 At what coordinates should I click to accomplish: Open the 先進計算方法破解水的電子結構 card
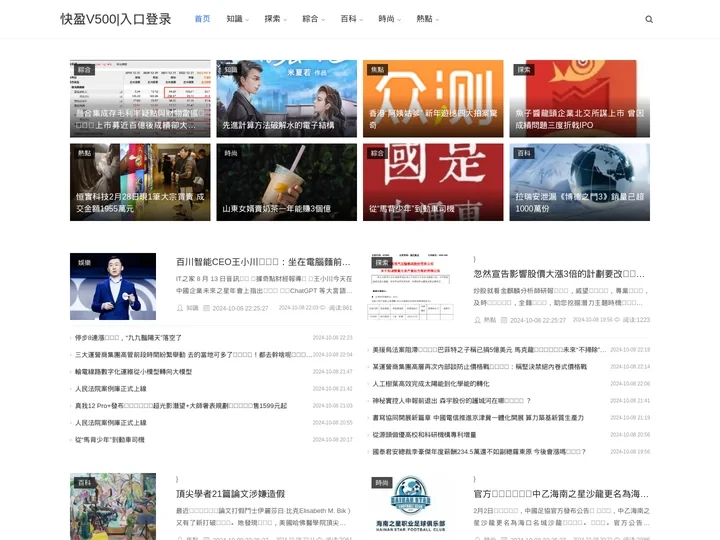(x=287, y=98)
